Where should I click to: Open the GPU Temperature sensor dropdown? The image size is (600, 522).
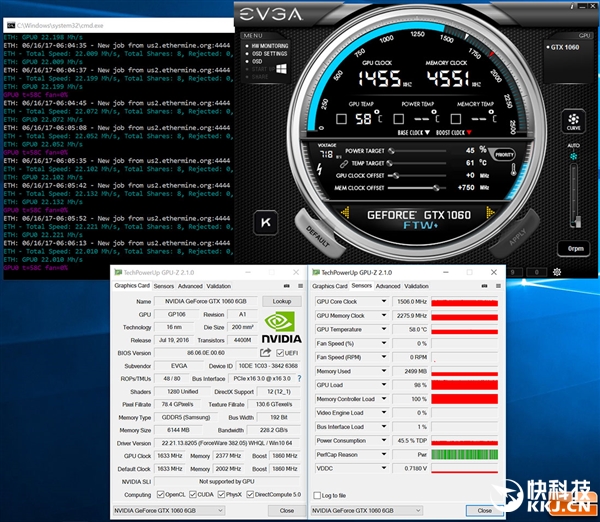tap(383, 329)
